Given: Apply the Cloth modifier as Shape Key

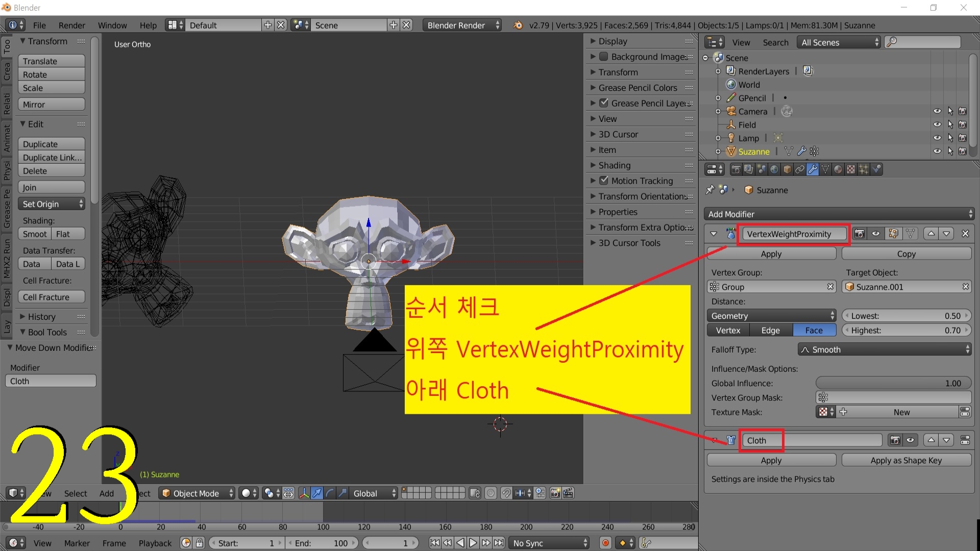Looking at the screenshot, I should pos(906,460).
